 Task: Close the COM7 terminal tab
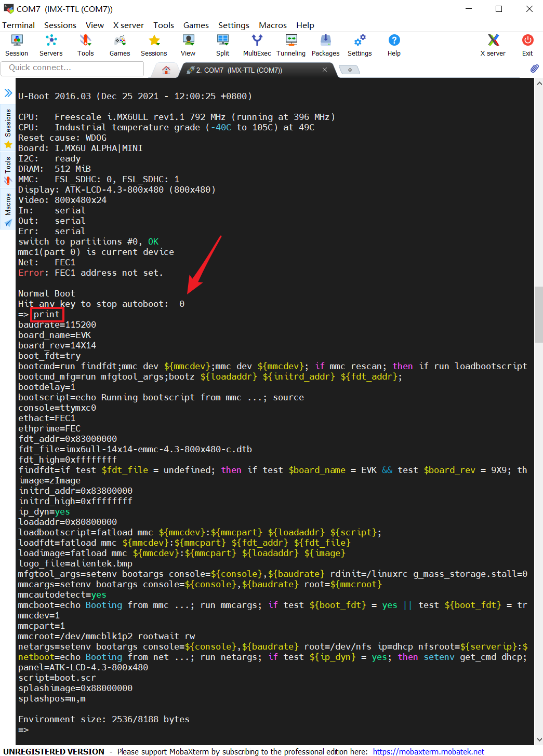coord(325,70)
